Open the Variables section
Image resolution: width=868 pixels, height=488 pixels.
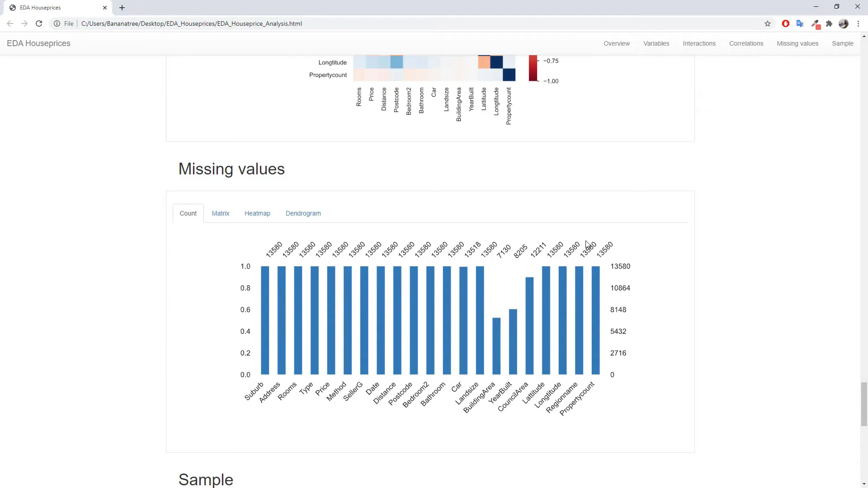[x=656, y=43]
